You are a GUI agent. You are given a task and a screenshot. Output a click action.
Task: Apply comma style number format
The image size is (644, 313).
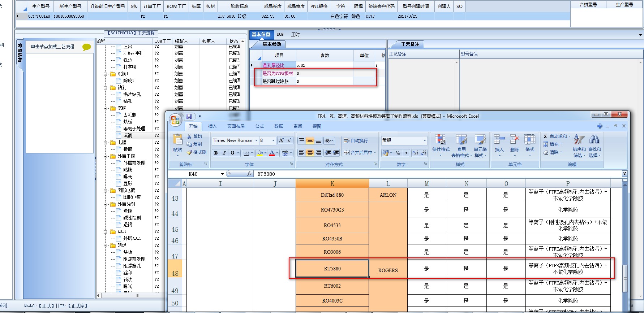(x=406, y=153)
